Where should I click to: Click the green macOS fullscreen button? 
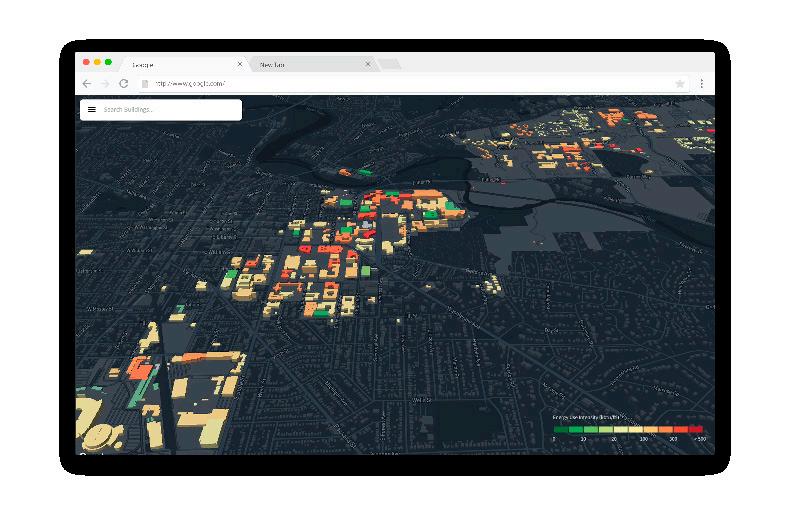click(x=108, y=62)
